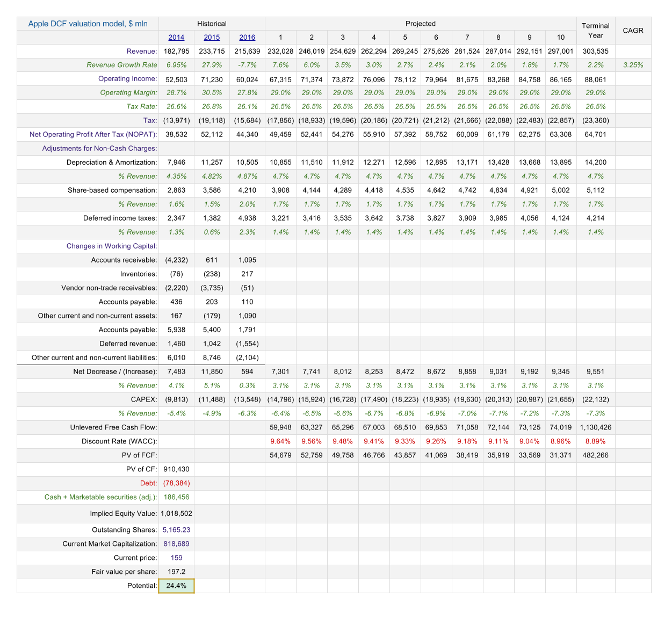The image size is (672, 620).
Task: Open the 2015 historical year link
Action: pos(212,38)
